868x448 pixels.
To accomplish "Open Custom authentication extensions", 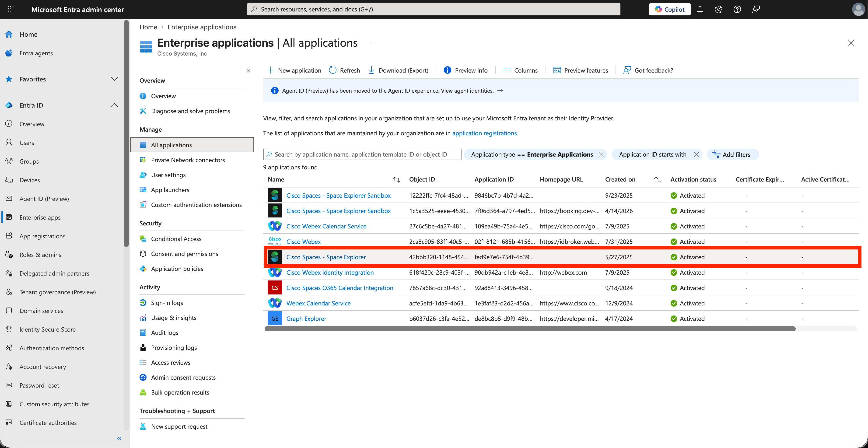I will pyautogui.click(x=196, y=204).
